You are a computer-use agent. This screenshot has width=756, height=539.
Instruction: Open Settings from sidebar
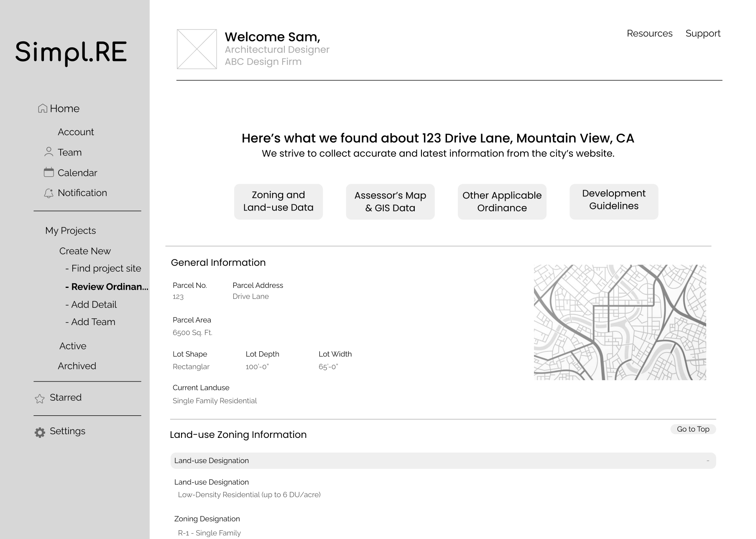67,431
